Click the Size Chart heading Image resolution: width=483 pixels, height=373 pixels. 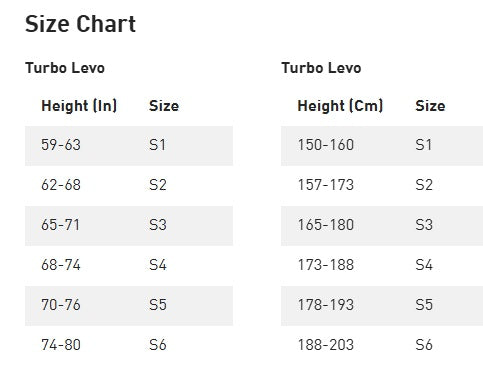click(x=80, y=24)
